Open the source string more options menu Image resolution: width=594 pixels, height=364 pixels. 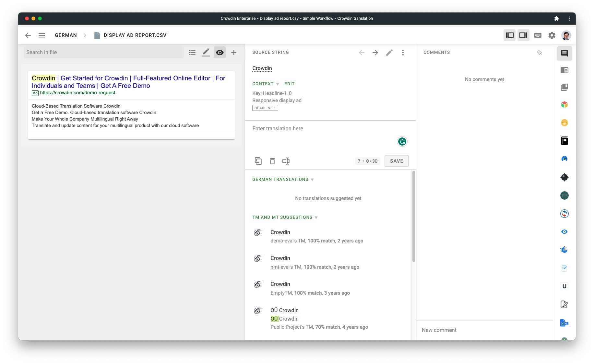(x=403, y=53)
